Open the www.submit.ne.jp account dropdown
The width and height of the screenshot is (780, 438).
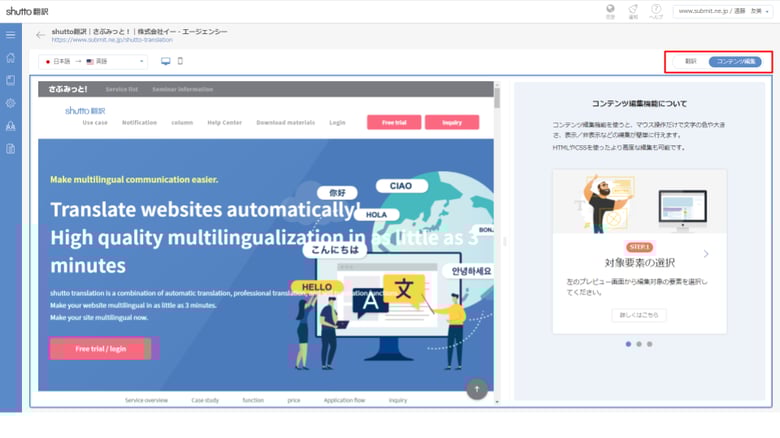click(723, 11)
